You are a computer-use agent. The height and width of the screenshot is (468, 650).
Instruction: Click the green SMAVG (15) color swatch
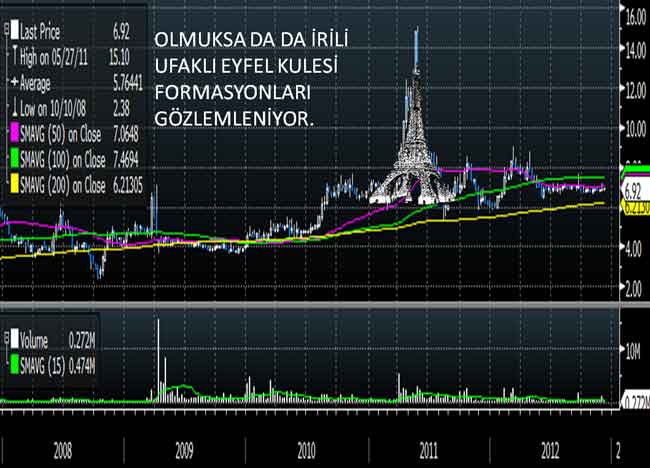click(x=15, y=365)
